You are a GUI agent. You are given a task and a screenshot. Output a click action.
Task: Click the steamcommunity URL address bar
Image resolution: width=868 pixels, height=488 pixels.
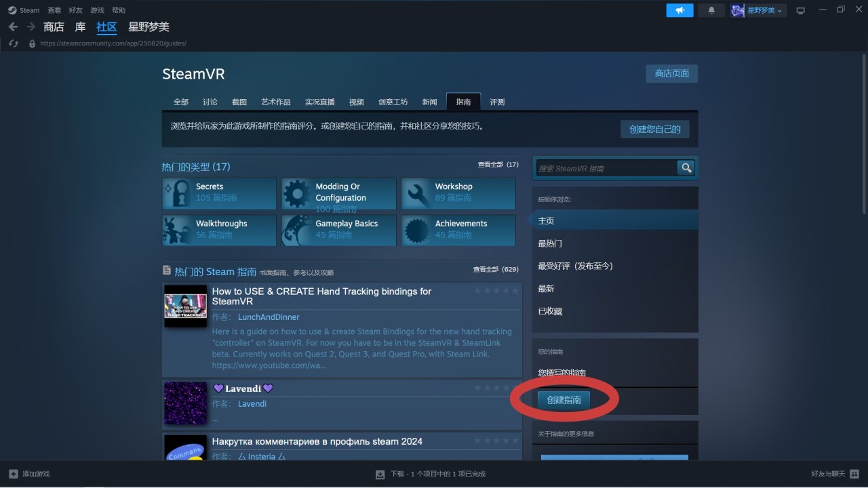113,43
